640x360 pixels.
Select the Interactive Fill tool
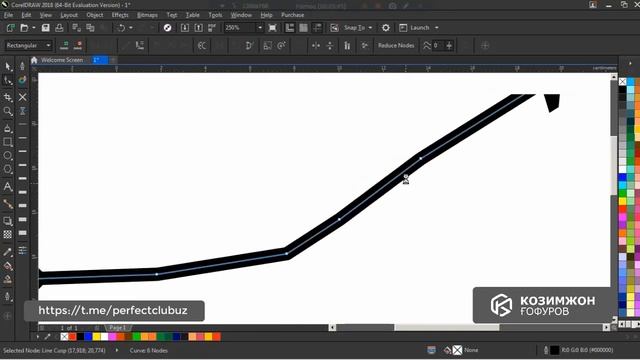[8, 266]
